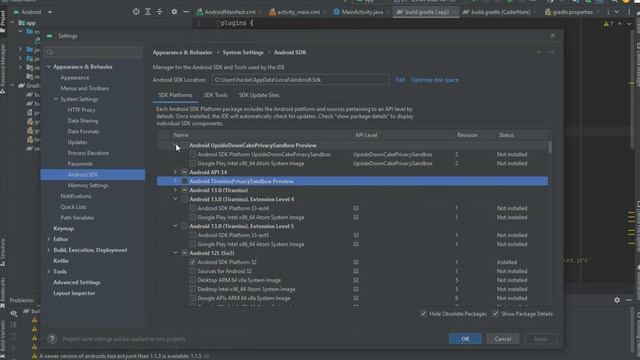The width and height of the screenshot is (640, 360).
Task: Click the settings search field
Action: point(93,52)
